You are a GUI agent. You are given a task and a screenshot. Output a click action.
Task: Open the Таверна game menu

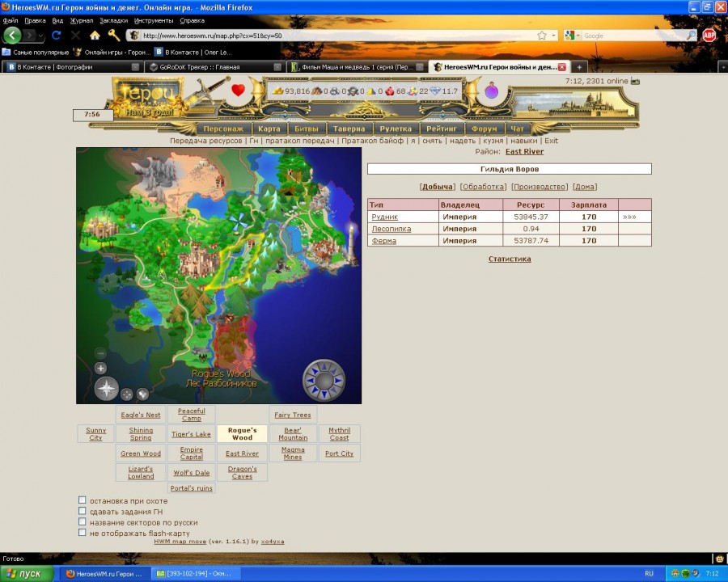point(349,129)
